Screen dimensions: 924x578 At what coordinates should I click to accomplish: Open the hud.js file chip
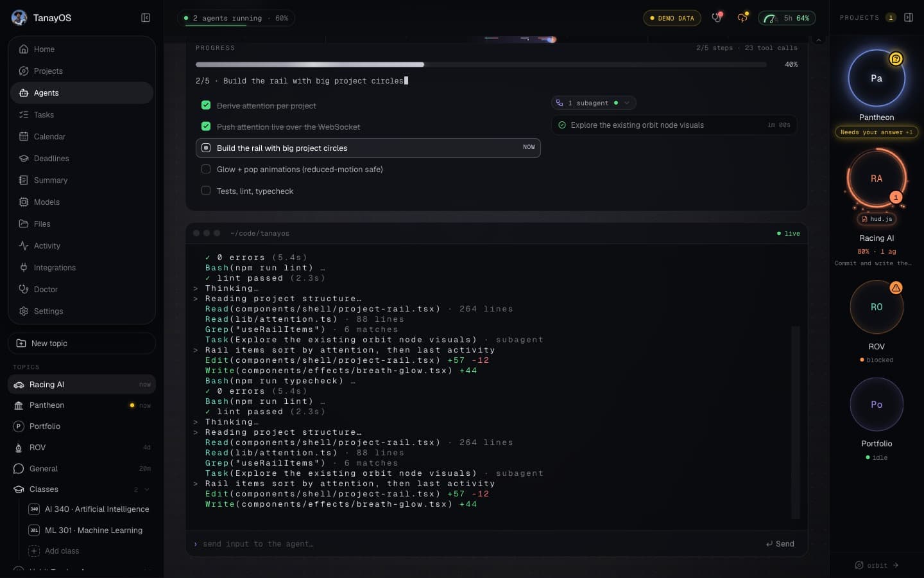(877, 219)
